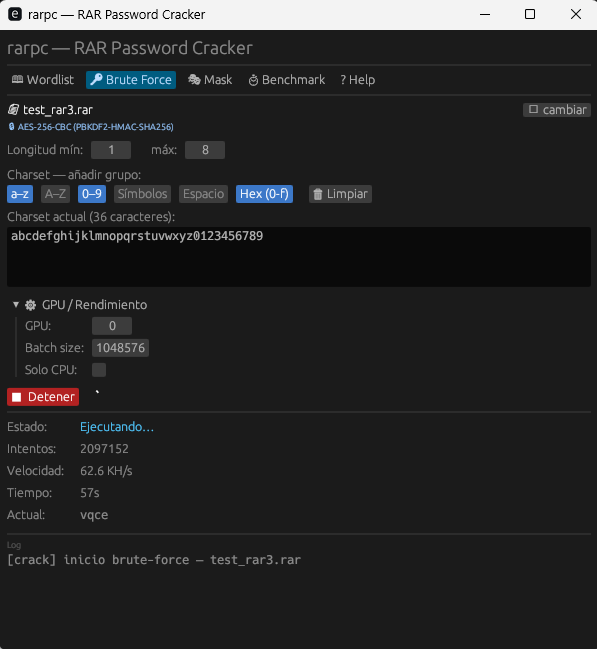Screen dimensions: 597x649
Task: Click the Tiempo value 57s
Action: pyautogui.click(x=90, y=493)
